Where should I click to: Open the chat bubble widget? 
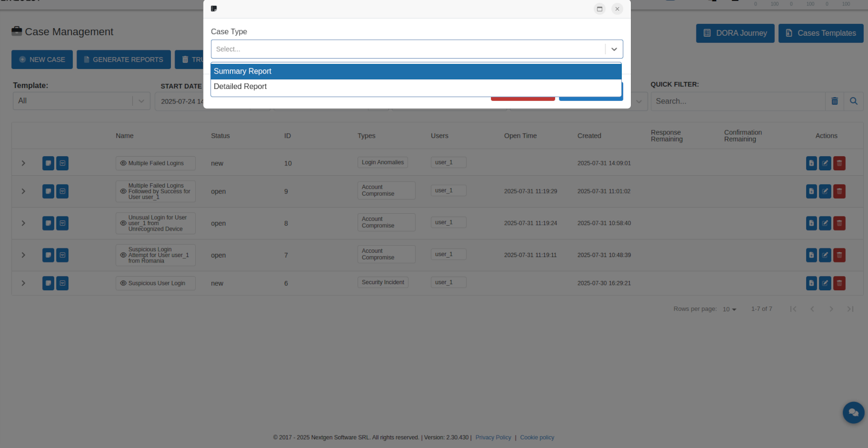853,413
